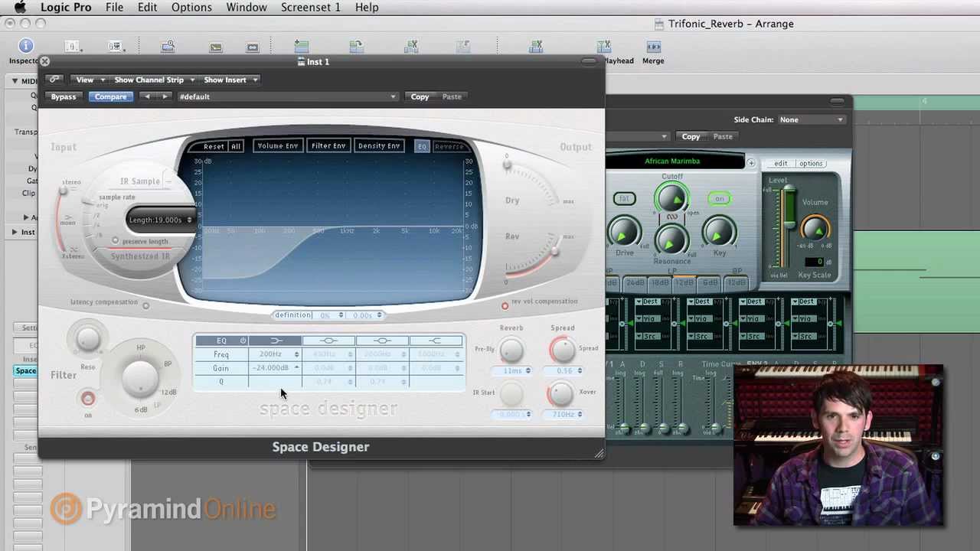Click the link chain icon in plug-in header
The height and width of the screenshot is (551, 980).
54,80
